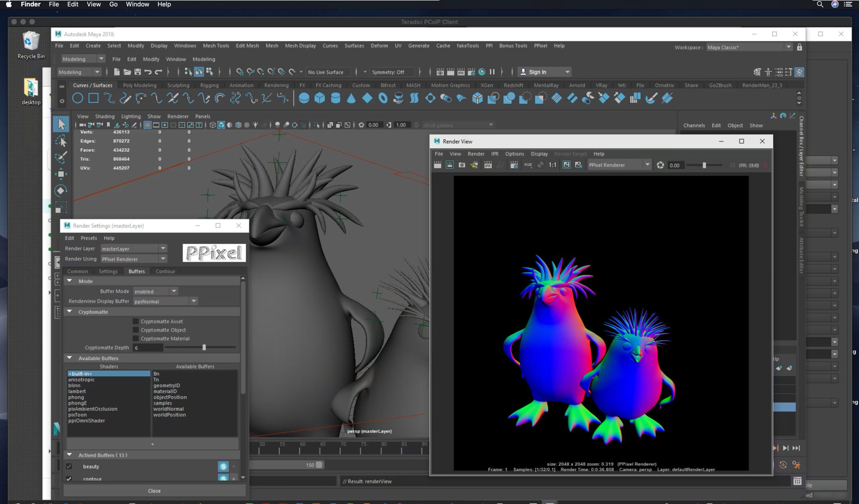Open the Workspace Maya Classic dropdown

point(748,47)
